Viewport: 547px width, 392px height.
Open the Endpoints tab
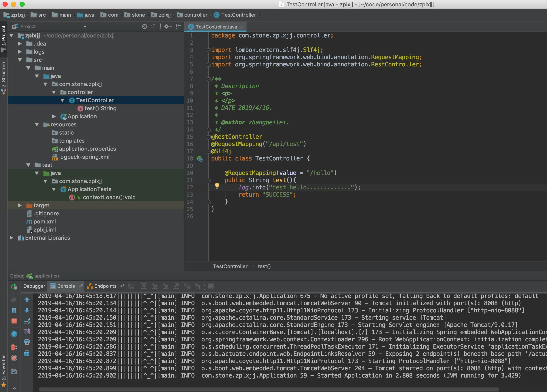click(x=105, y=286)
